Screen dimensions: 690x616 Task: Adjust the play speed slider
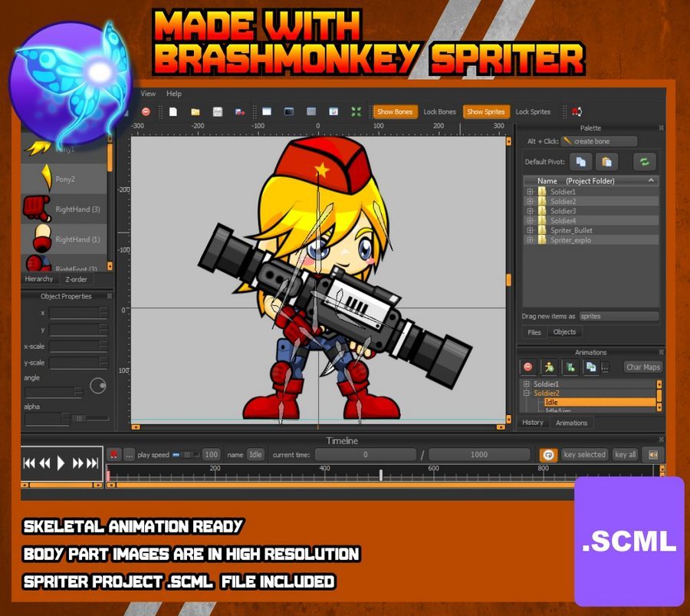(186, 455)
